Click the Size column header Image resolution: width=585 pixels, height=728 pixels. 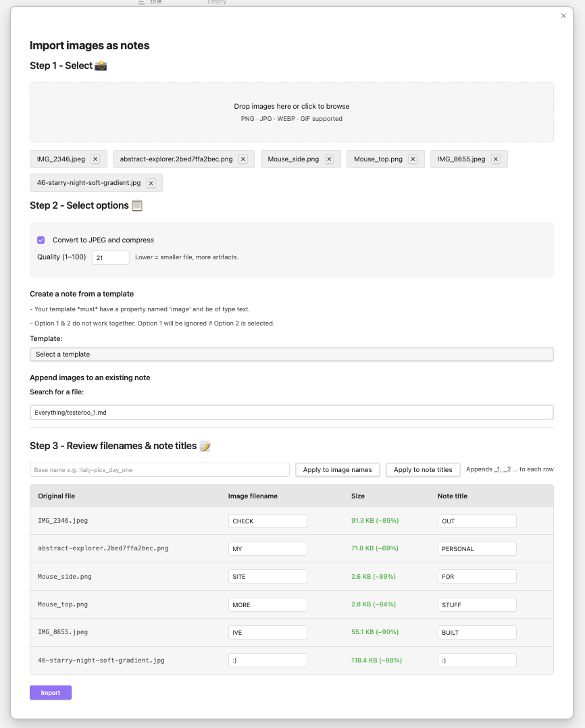click(x=358, y=496)
